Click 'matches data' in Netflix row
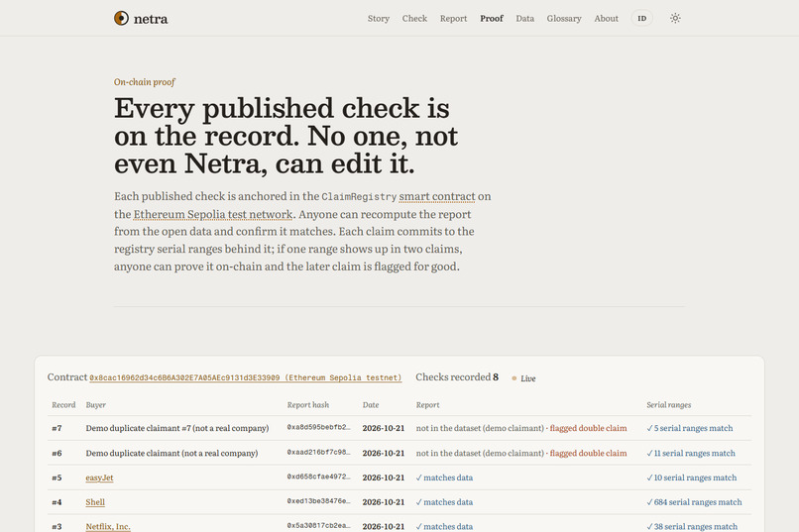Viewport: 799px width, 532px height. click(444, 526)
